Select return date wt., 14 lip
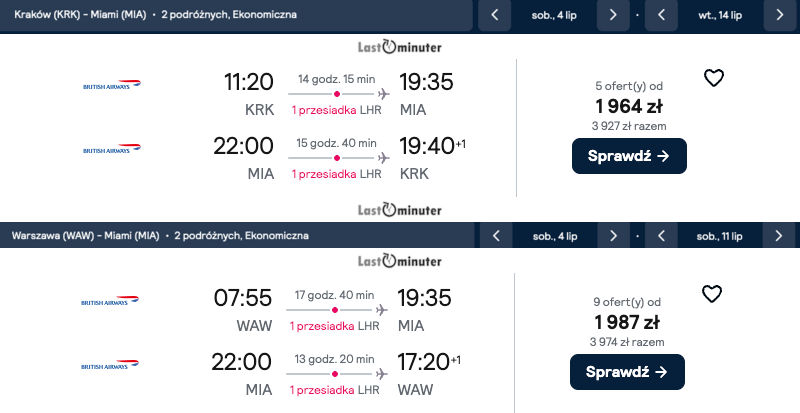Image resolution: width=800 pixels, height=413 pixels. click(720, 16)
